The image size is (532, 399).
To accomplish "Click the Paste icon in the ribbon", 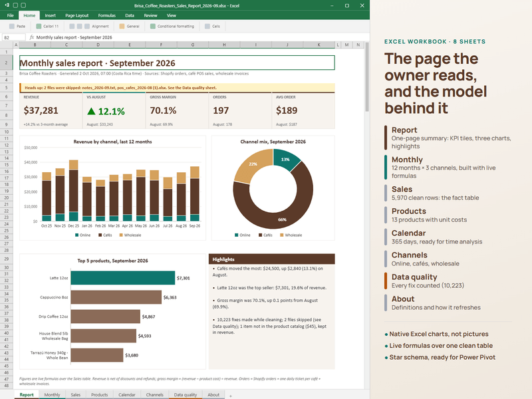I will tap(12, 26).
